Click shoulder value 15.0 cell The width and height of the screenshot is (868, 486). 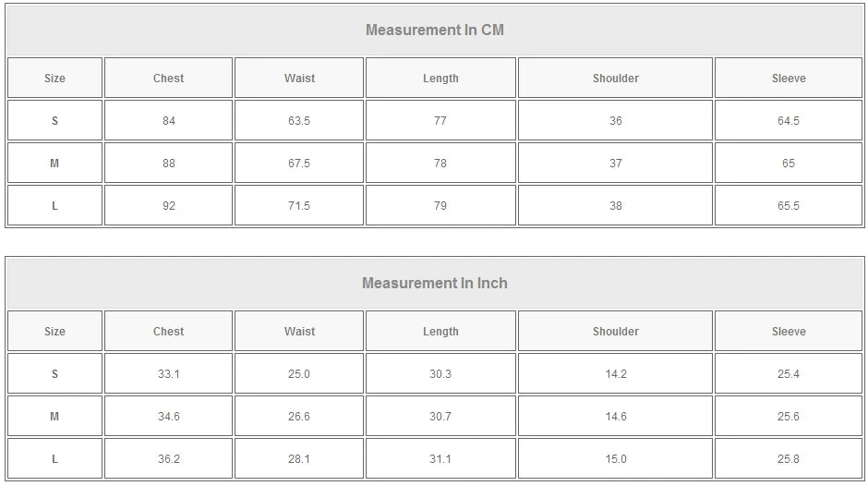pyautogui.click(x=615, y=459)
